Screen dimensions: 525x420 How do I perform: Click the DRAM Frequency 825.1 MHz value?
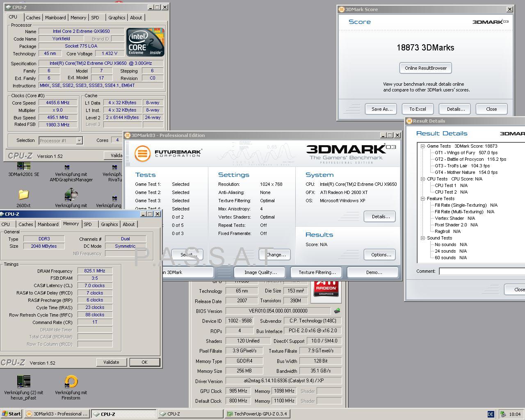coord(95,271)
